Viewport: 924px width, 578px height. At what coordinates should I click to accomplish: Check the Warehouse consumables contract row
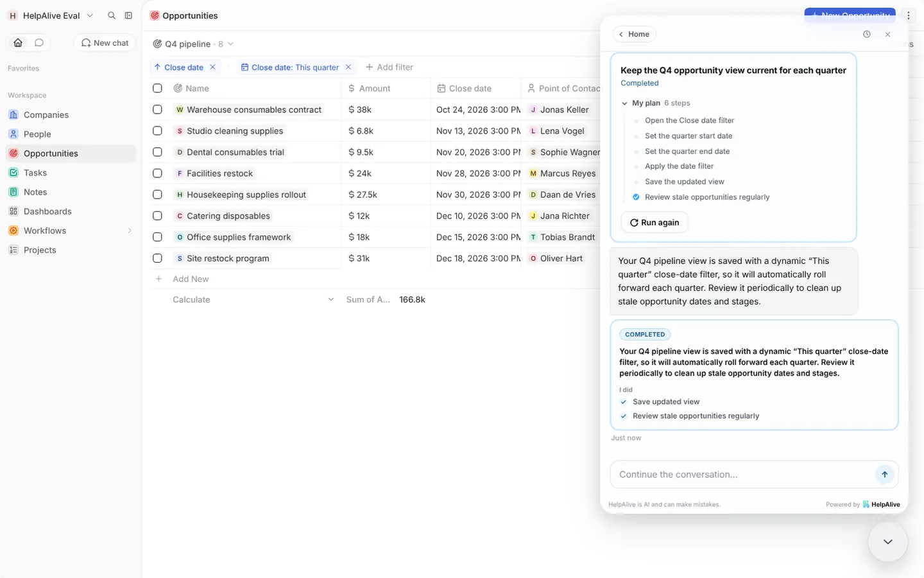coord(157,109)
